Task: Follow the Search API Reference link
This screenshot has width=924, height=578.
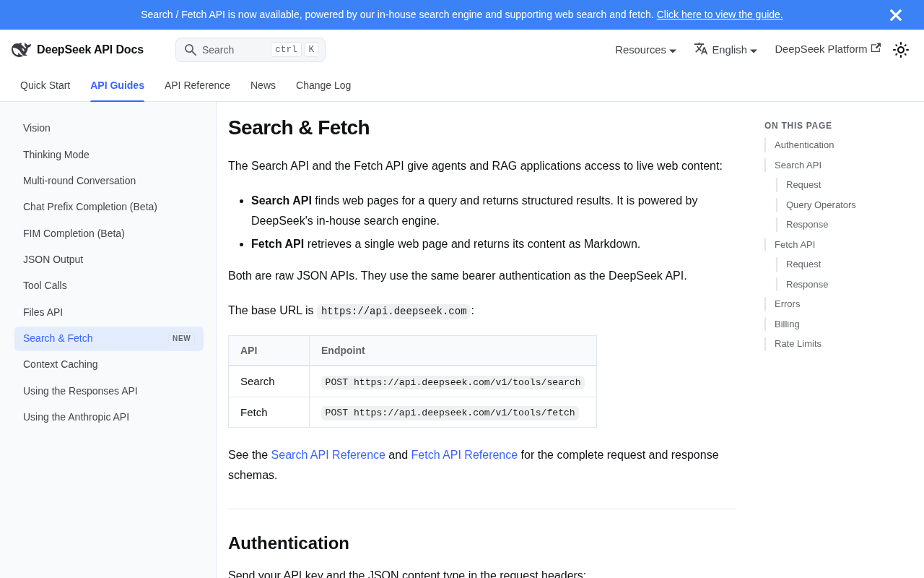Action: coord(328,455)
